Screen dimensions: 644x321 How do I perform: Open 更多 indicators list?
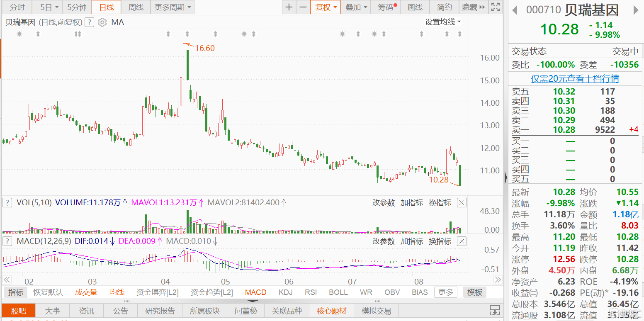pyautogui.click(x=446, y=292)
